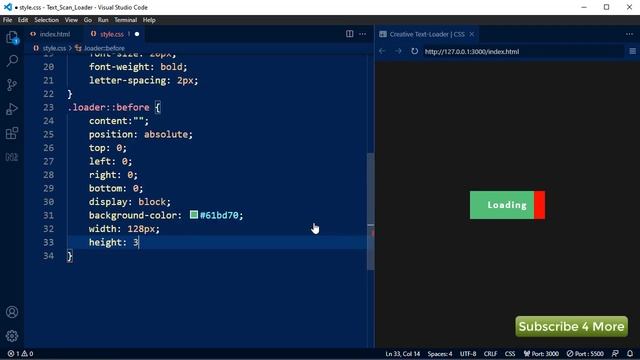Screen dimensions: 640x360
Task: Open the Accounts icon in activity bar
Action: 12,312
